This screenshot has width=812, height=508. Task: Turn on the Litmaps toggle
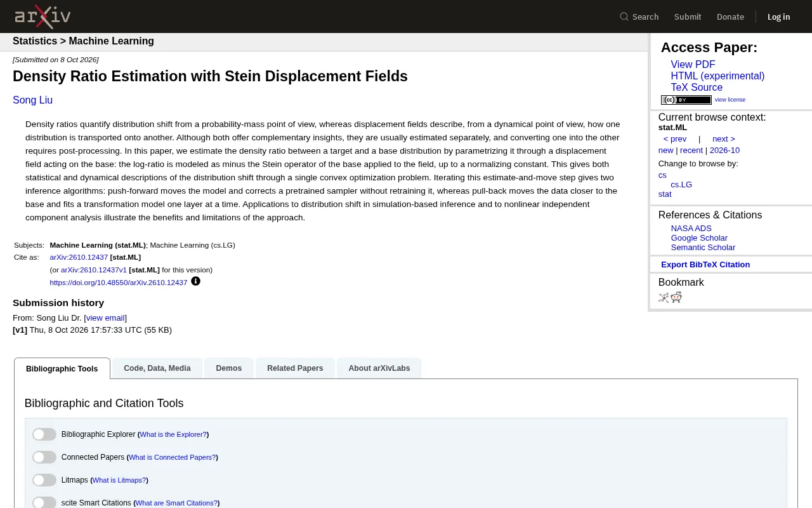pyautogui.click(x=44, y=480)
